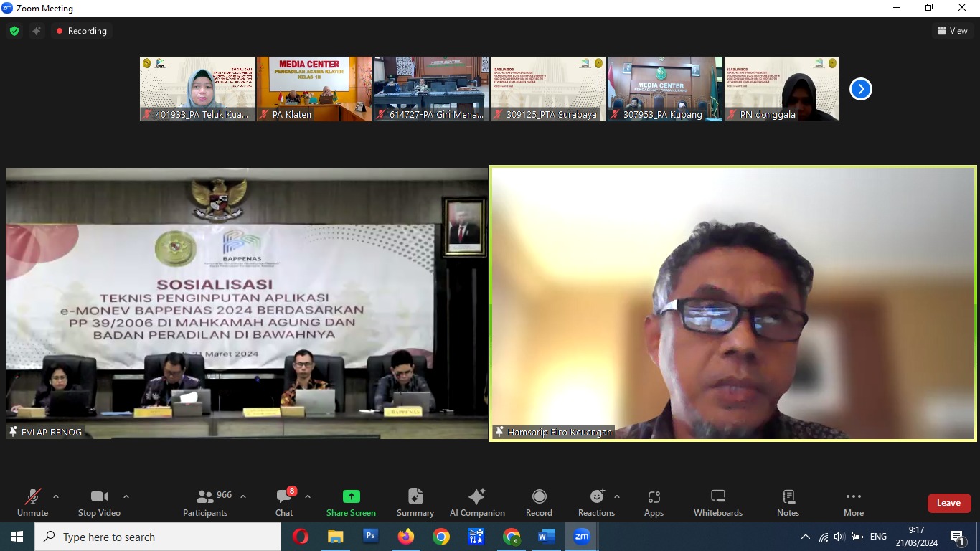This screenshot has height=551, width=980.
Task: Expand audio options arrow next to Unmute
Action: [56, 496]
